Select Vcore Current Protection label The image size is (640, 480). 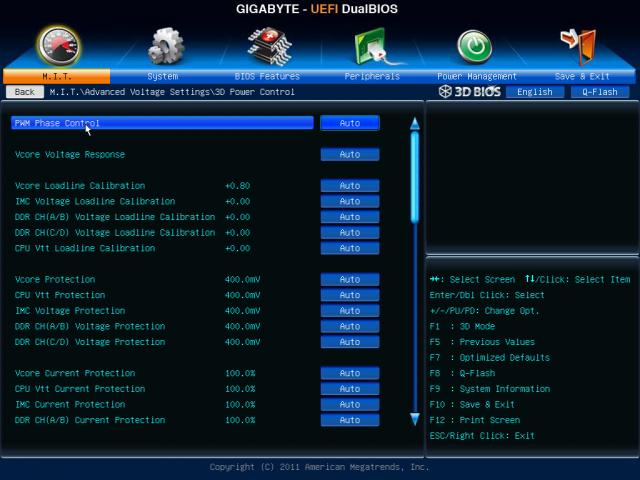(75, 373)
